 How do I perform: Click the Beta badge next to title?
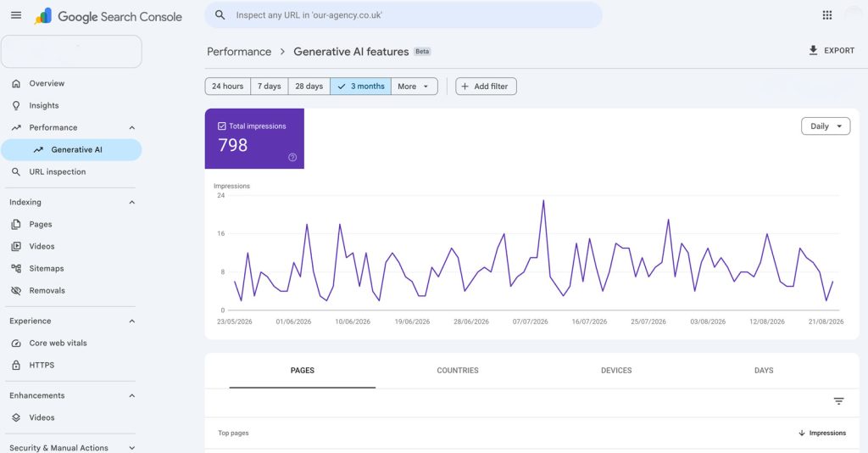[x=422, y=52]
